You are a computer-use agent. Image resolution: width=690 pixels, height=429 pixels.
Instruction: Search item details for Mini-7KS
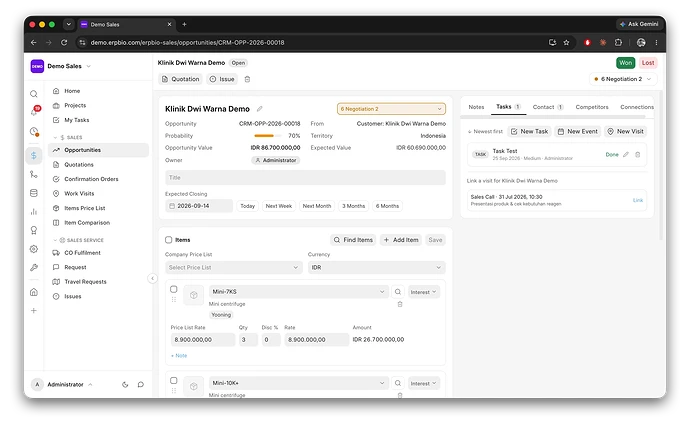pyautogui.click(x=398, y=292)
